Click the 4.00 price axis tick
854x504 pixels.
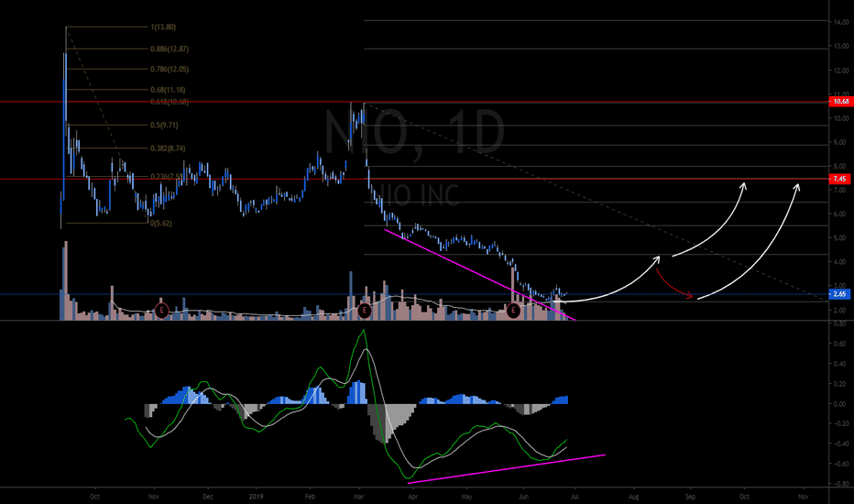(842, 262)
